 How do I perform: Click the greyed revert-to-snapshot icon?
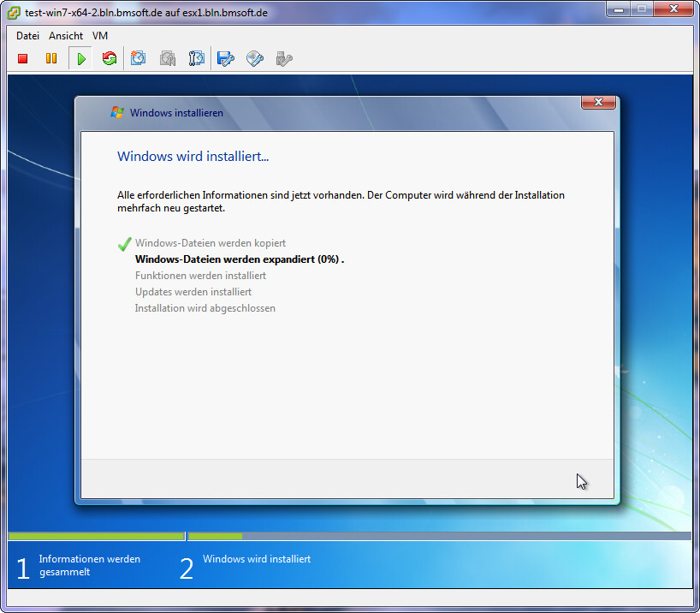point(168,58)
